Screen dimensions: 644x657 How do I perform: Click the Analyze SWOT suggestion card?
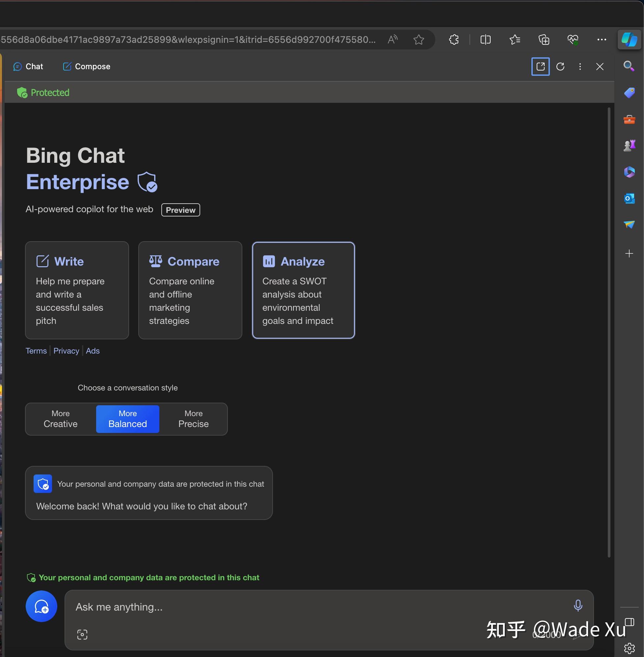[303, 290]
